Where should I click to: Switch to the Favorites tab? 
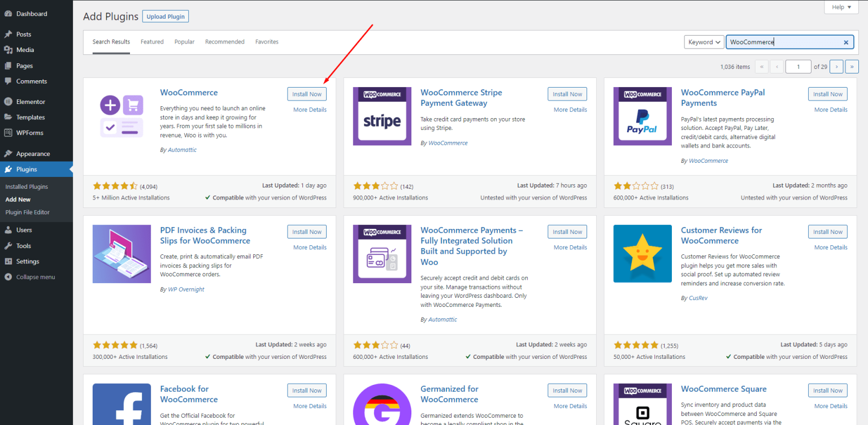267,41
